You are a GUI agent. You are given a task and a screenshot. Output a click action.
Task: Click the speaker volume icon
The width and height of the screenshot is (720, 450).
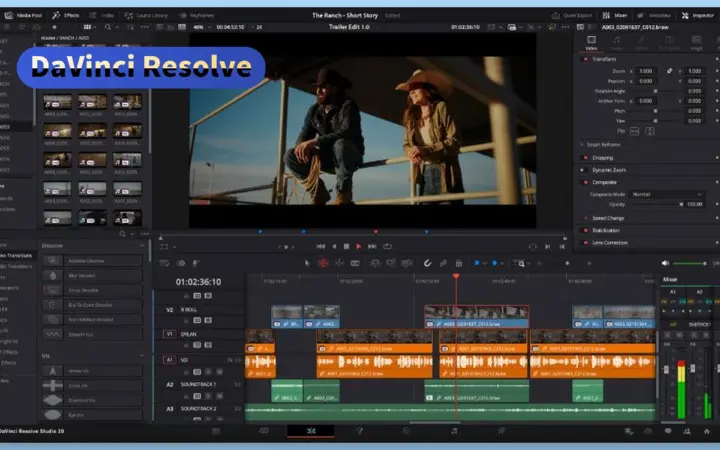(665, 263)
